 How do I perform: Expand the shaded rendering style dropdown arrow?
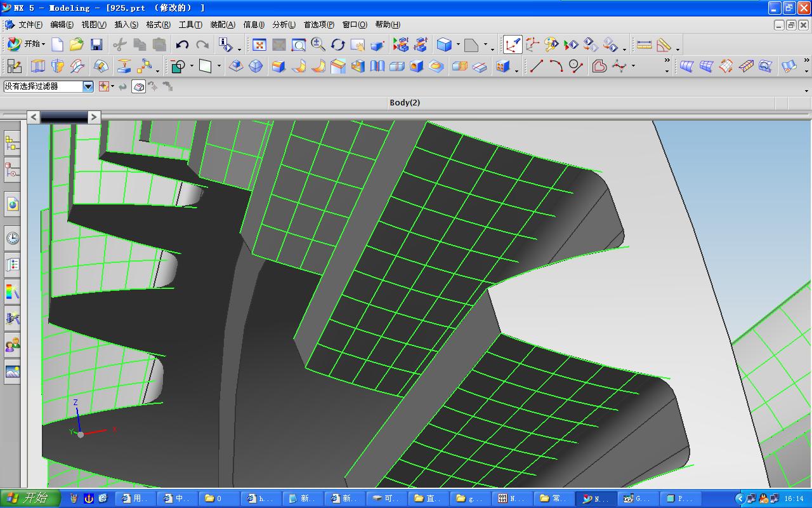[457, 46]
